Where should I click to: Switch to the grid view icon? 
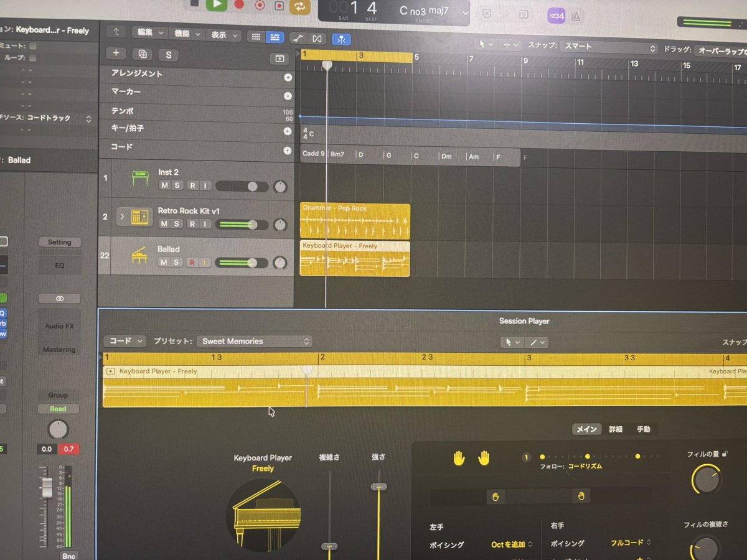point(256,37)
